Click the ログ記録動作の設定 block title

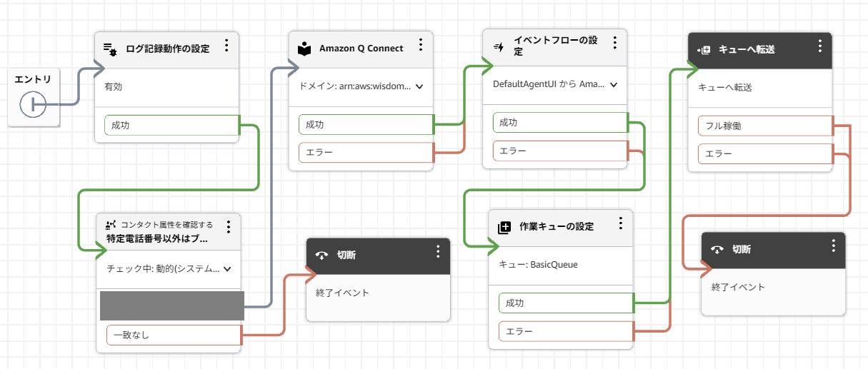[x=168, y=49]
